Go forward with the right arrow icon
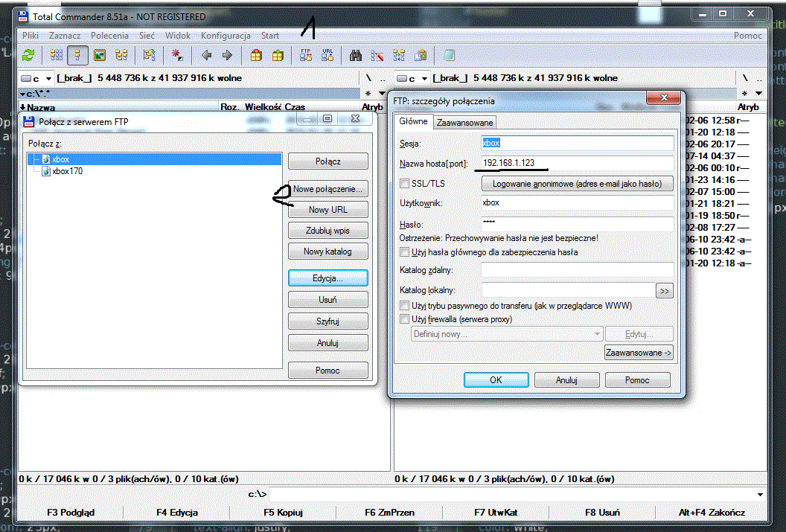 [227, 55]
